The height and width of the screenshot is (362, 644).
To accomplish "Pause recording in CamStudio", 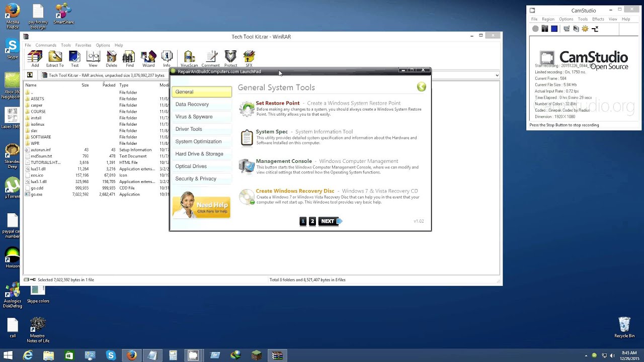I will pyautogui.click(x=544, y=29).
